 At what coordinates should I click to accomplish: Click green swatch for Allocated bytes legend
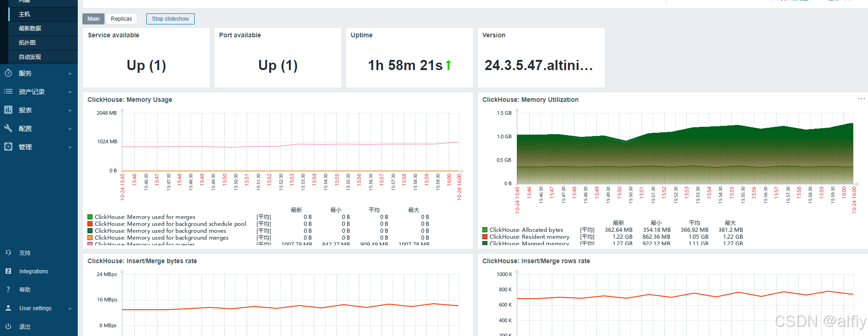point(485,230)
